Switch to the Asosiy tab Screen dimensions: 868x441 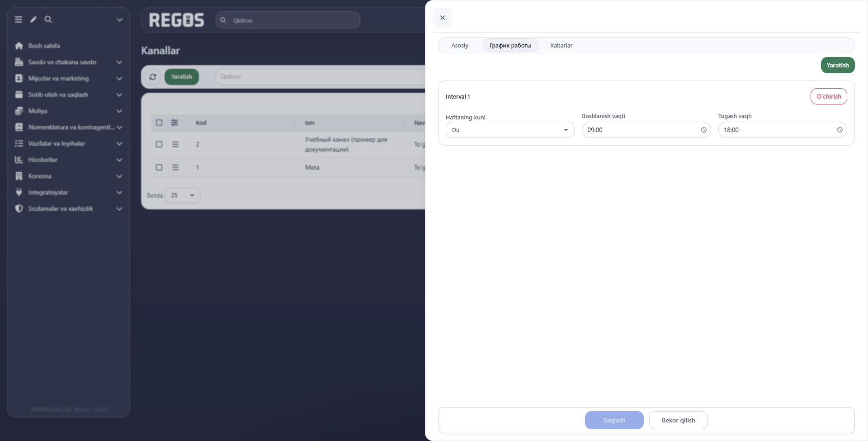[x=460, y=45]
